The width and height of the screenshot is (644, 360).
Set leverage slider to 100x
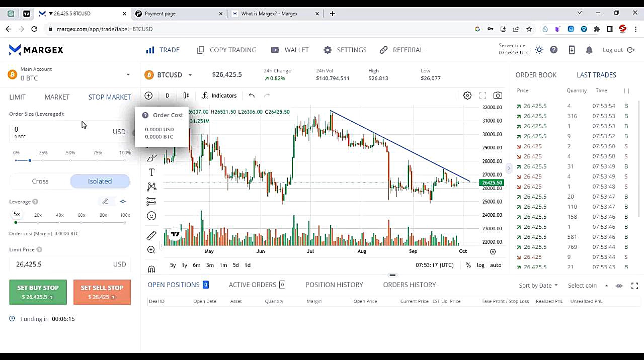click(125, 222)
